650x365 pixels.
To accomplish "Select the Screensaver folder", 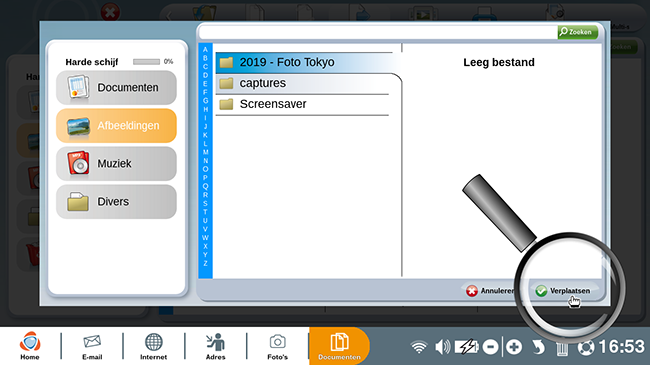I will tap(303, 104).
